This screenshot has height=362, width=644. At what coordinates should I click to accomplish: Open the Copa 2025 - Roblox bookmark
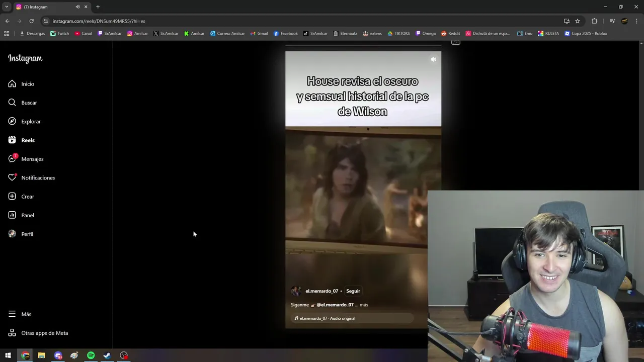coord(586,34)
